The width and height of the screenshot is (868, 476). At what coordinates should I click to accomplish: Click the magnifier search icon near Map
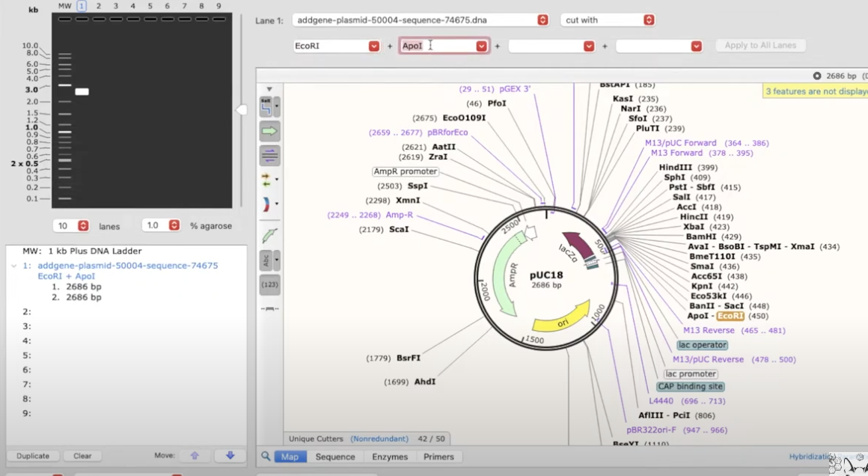pyautogui.click(x=266, y=456)
